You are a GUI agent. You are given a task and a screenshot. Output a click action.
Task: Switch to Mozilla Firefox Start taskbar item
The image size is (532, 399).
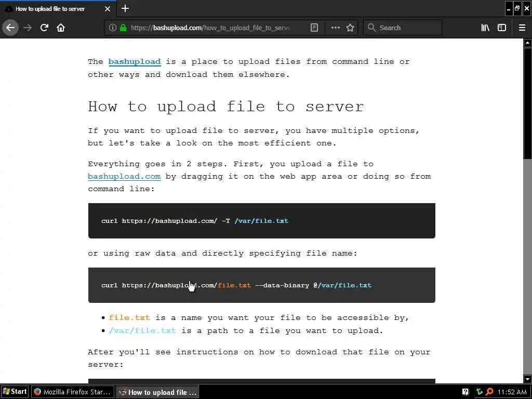point(73,392)
